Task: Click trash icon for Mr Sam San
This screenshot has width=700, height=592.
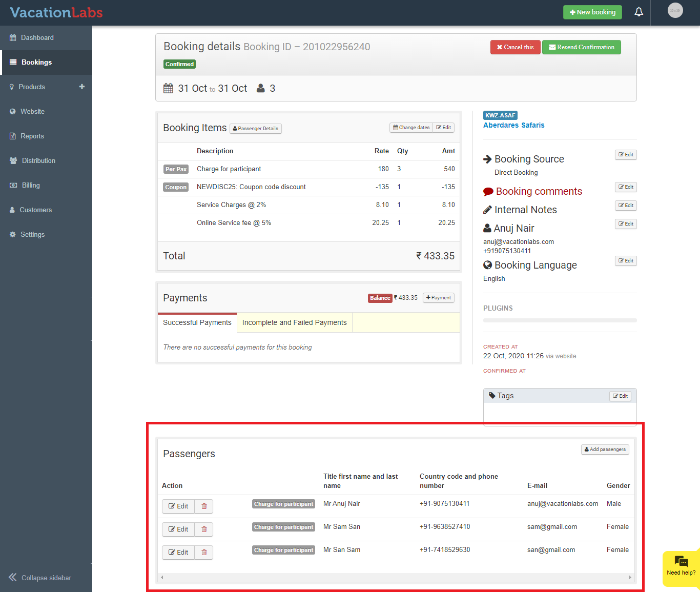Action: point(204,529)
